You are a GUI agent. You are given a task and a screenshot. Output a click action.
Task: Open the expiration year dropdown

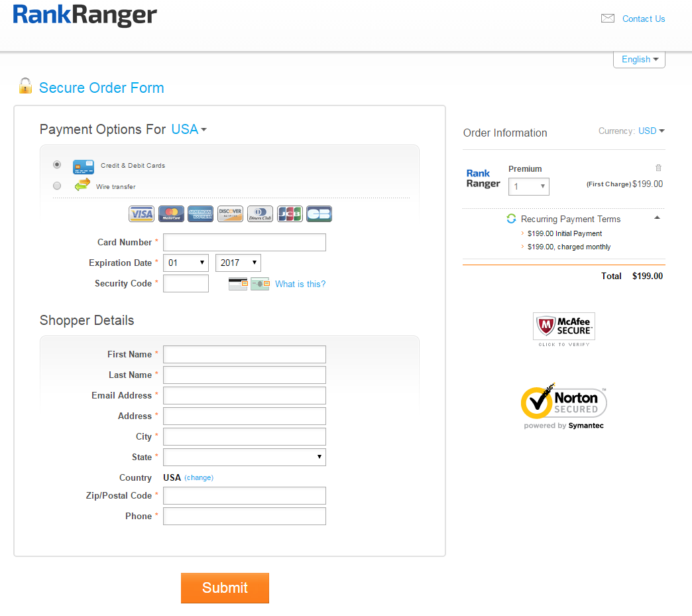pos(238,263)
